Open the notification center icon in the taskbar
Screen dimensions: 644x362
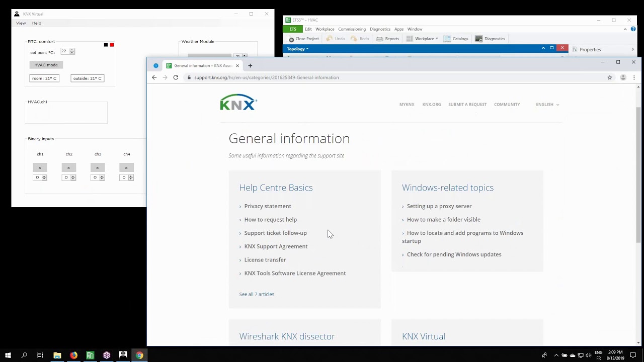coord(633,355)
